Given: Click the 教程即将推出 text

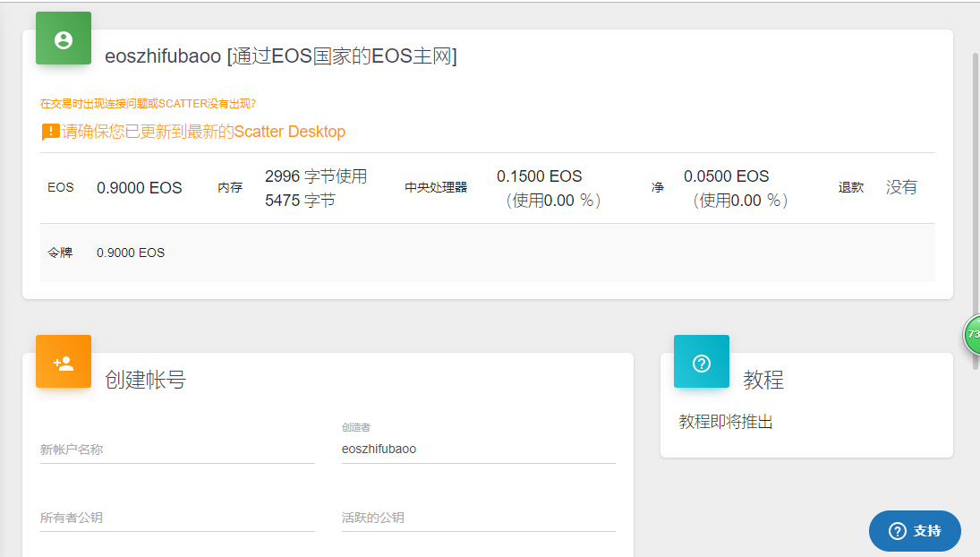Looking at the screenshot, I should [726, 422].
